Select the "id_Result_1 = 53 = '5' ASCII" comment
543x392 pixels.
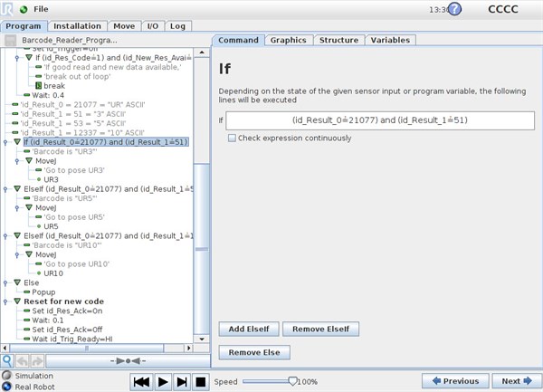69,123
